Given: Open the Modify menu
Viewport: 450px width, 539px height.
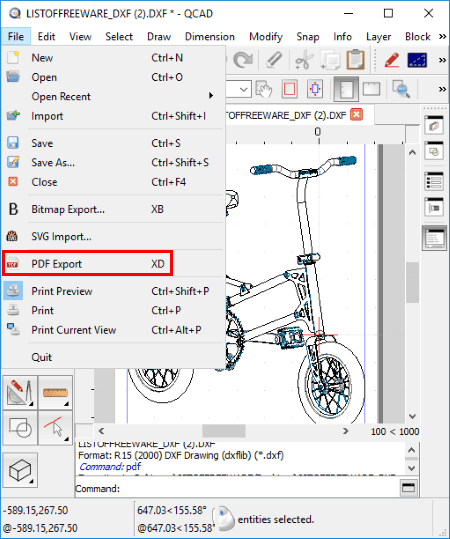Looking at the screenshot, I should [266, 36].
